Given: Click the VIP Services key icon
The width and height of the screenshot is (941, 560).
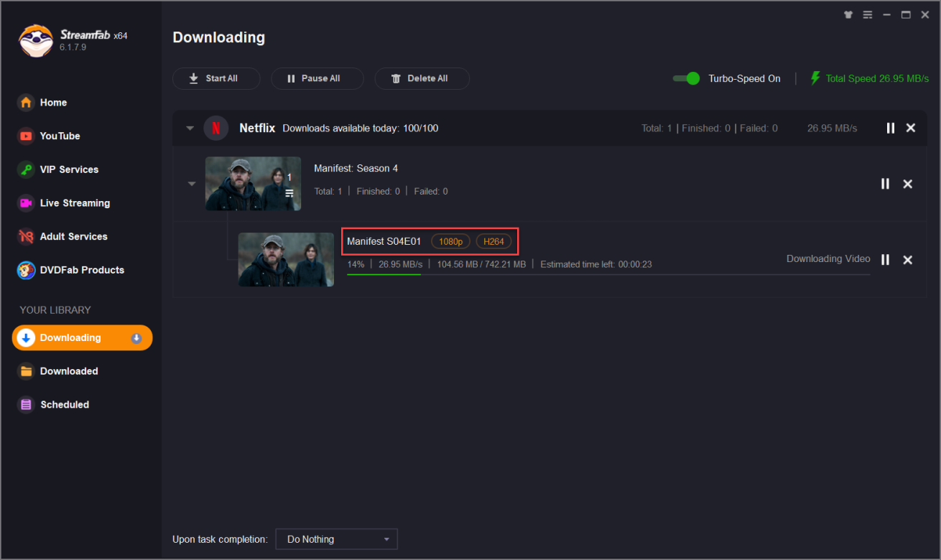Looking at the screenshot, I should pyautogui.click(x=26, y=169).
